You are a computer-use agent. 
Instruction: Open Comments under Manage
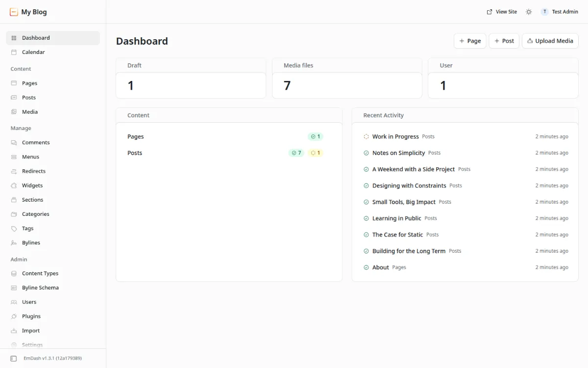(53, 143)
